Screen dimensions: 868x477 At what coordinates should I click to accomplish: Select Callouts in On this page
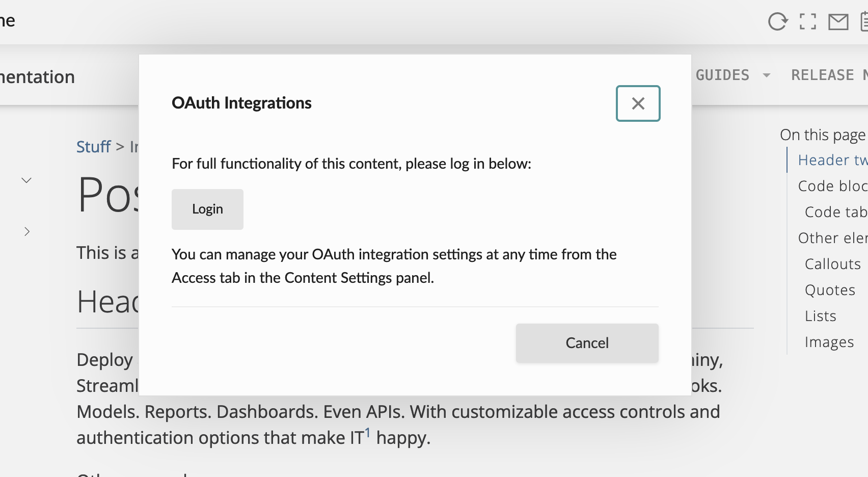point(833,264)
